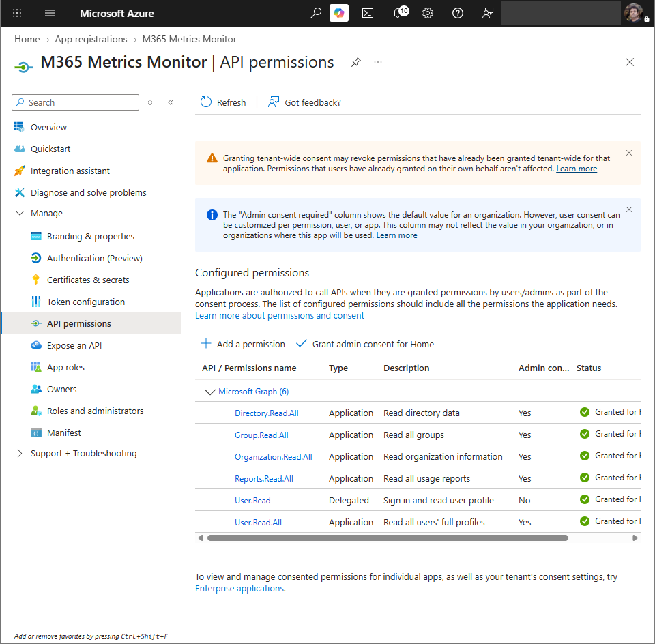The width and height of the screenshot is (655, 644).
Task: Collapse the left navigation menu
Action: [x=171, y=102]
